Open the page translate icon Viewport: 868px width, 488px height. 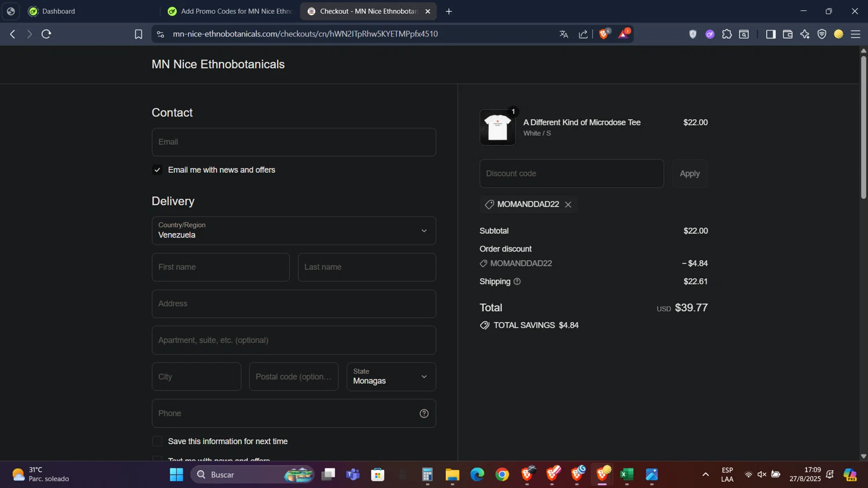[564, 34]
